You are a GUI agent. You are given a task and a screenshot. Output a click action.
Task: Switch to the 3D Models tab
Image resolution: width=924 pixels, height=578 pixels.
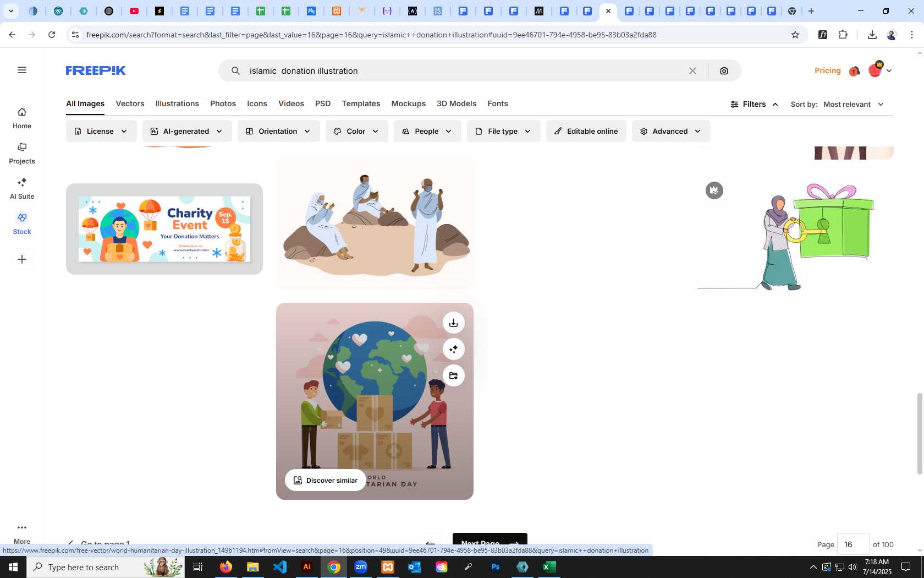click(457, 103)
